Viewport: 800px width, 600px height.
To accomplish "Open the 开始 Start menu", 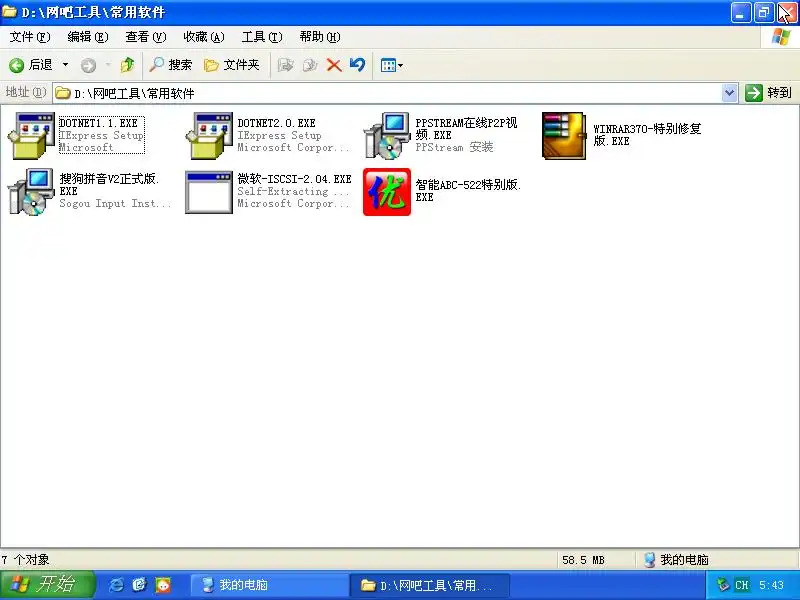I will 47,585.
